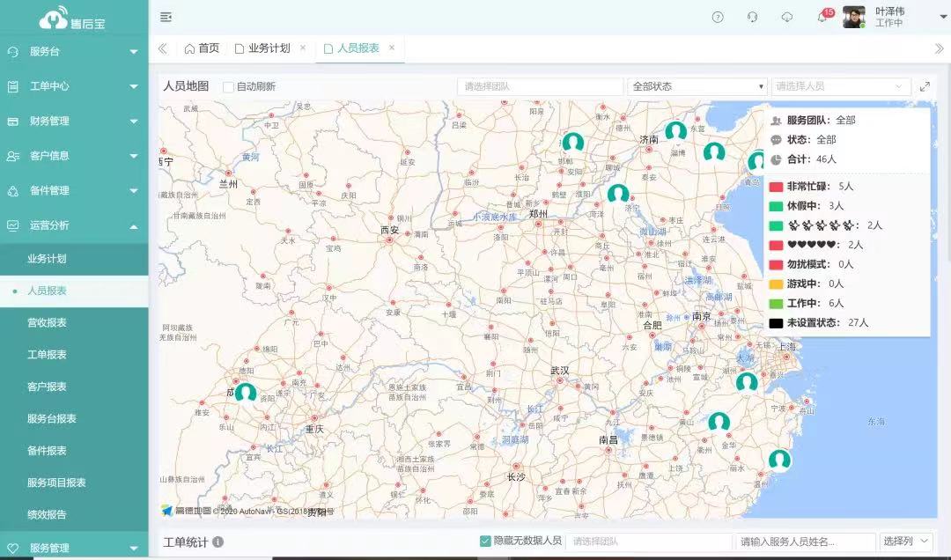Click the 请输入服务人员姓名 search field
This screenshot has height=560, width=951.
coord(805,542)
